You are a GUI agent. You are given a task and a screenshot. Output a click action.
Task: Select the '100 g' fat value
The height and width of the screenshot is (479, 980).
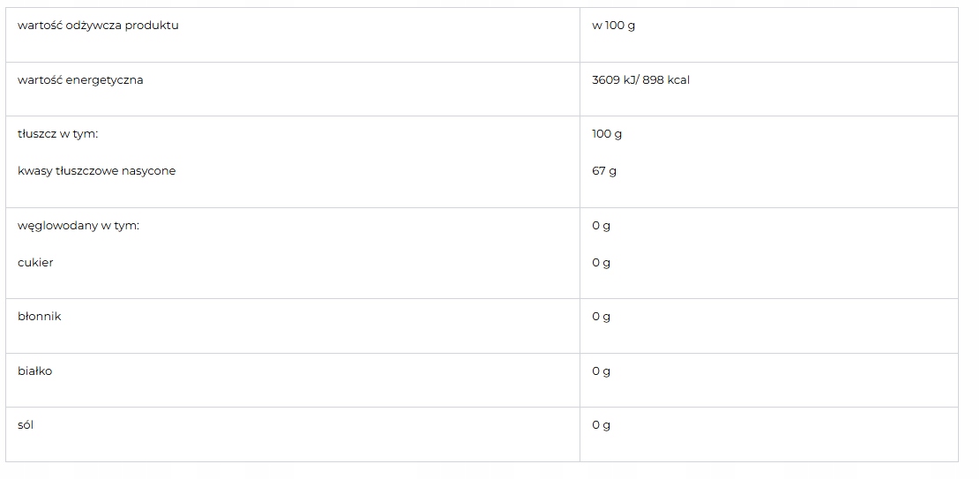[607, 134]
